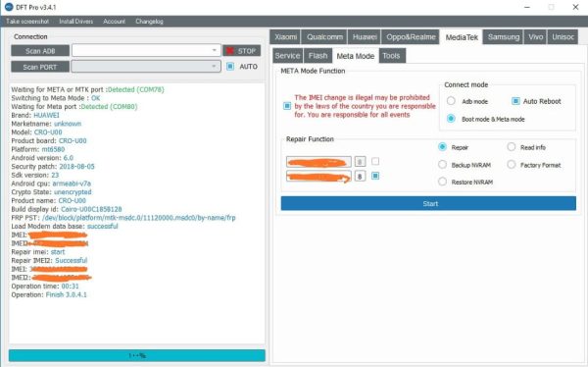Enable the first IMEI checkbox
588x367 pixels.
click(375, 162)
